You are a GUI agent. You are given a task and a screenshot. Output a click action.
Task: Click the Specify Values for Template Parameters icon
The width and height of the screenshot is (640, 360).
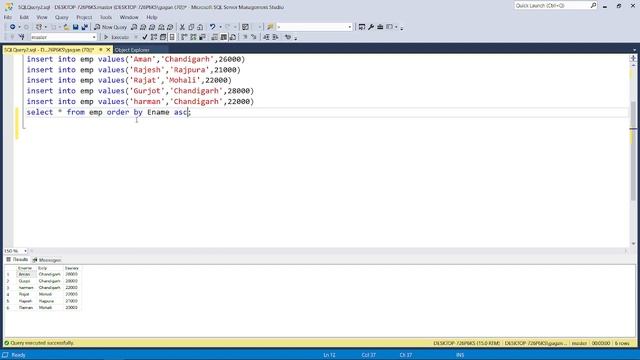tap(288, 37)
